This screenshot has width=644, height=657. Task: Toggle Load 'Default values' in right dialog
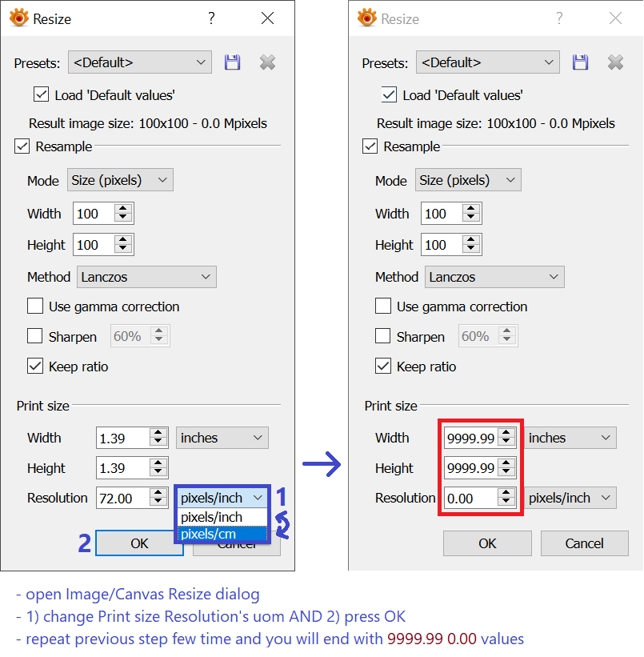tap(389, 94)
